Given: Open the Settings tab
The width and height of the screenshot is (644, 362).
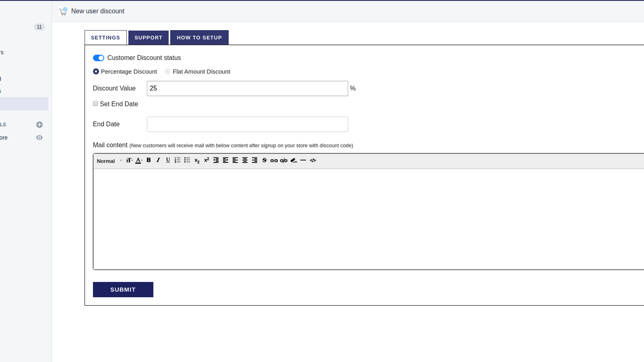Looking at the screenshot, I should [x=106, y=38].
